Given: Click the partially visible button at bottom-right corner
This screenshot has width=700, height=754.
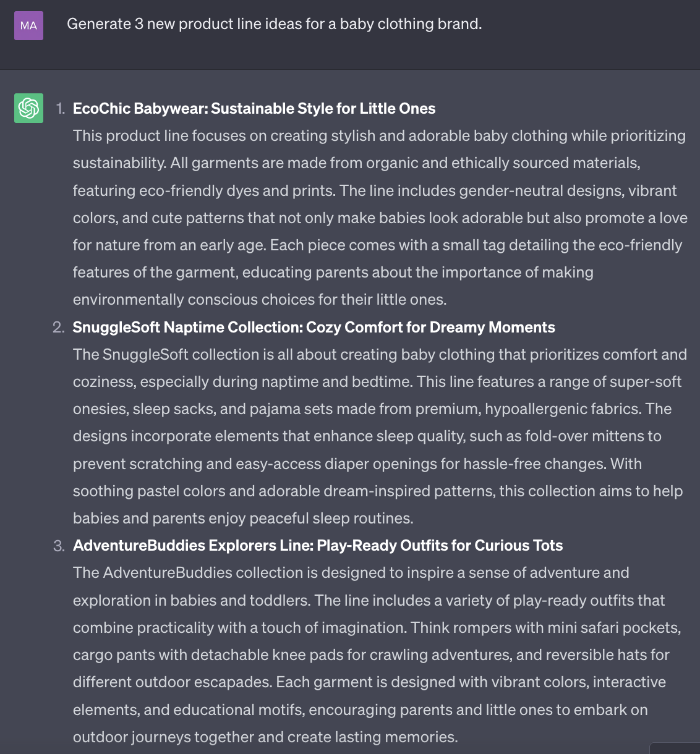Looking at the screenshot, I should click(675, 748).
